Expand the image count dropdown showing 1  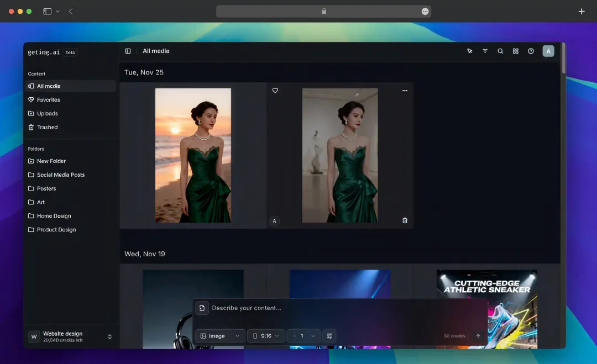pyautogui.click(x=303, y=336)
